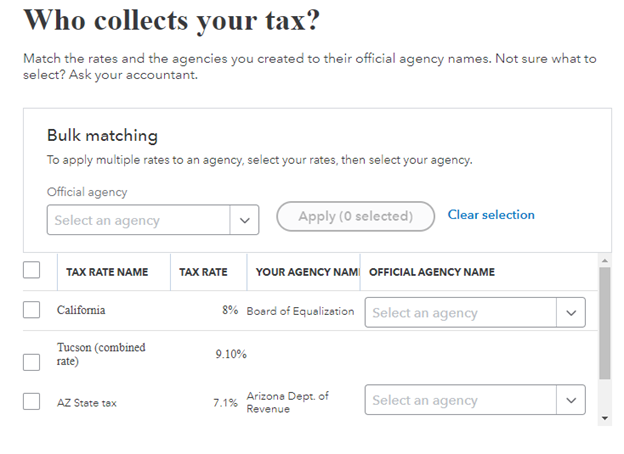Check the Tucson (combined rate) checkbox
The image size is (624, 454).
point(31,362)
